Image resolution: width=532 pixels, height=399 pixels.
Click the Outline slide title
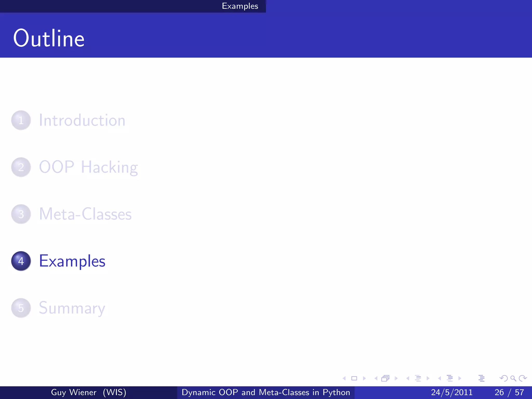pyautogui.click(x=49, y=38)
